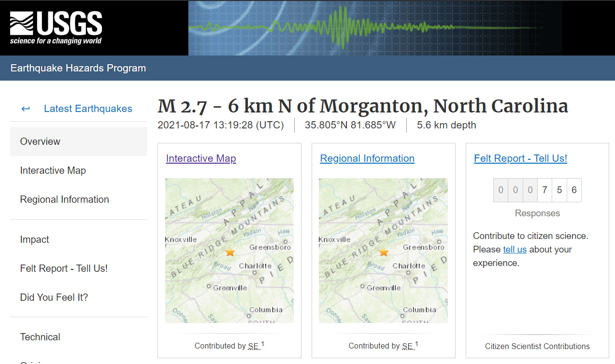615x364 pixels.
Task: Click the 'tell us' inline link
Action: 515,250
